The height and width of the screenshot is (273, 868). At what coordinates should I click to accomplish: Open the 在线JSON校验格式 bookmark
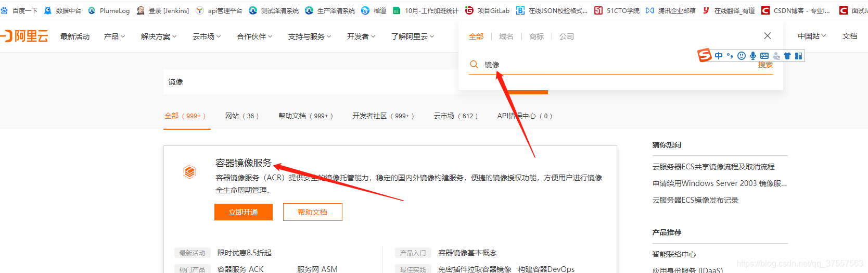(x=552, y=10)
